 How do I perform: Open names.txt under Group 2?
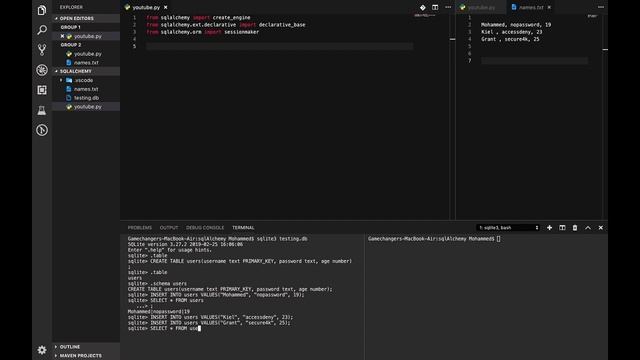pyautogui.click(x=86, y=63)
